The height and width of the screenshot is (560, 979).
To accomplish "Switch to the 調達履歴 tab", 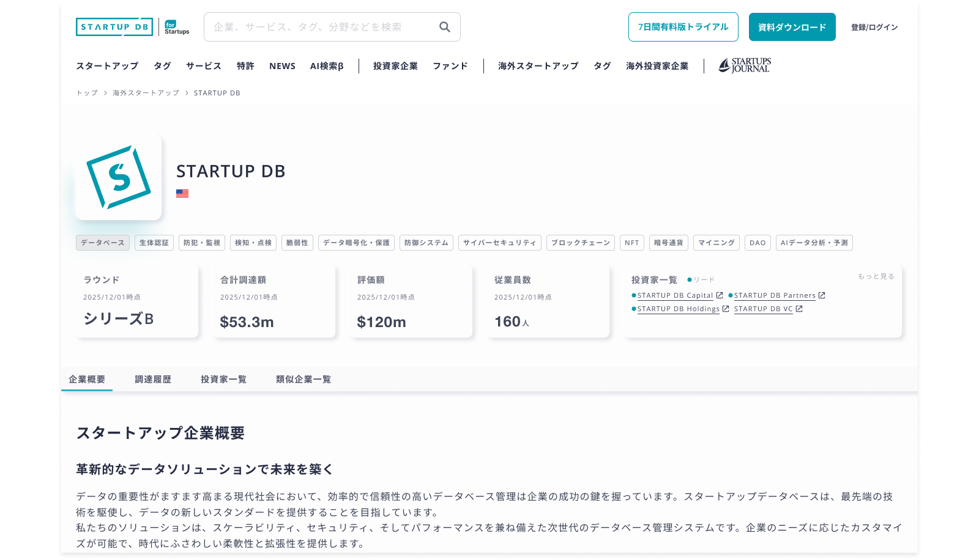I will click(153, 379).
